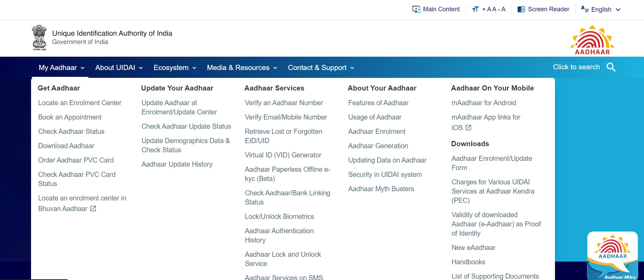644x280 pixels.
Task: Open the Screen Reader link
Action: (548, 9)
